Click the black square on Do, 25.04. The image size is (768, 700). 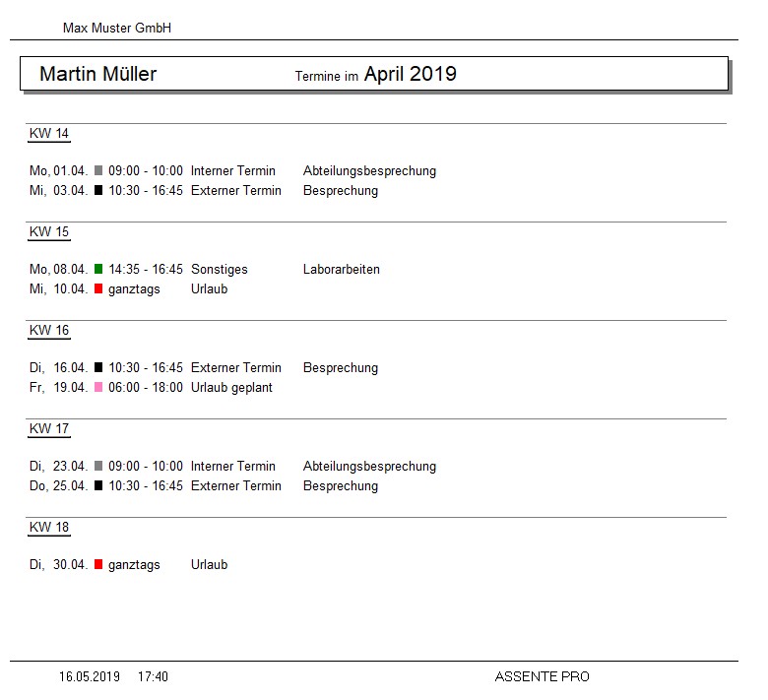[x=98, y=486]
